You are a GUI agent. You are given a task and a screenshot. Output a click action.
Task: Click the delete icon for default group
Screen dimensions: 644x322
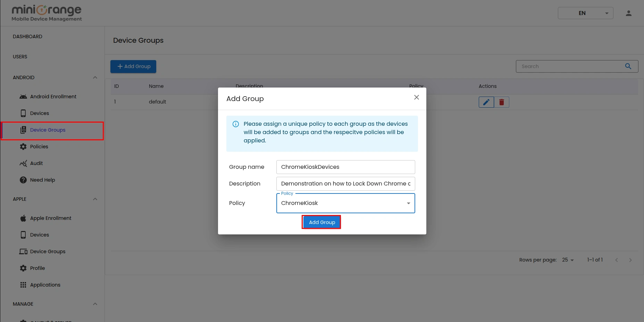click(501, 102)
